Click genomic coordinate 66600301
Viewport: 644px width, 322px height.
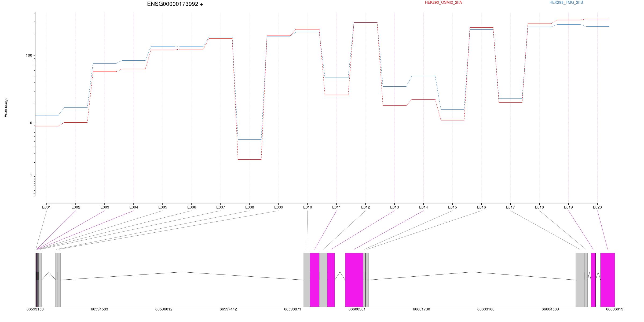357,309
